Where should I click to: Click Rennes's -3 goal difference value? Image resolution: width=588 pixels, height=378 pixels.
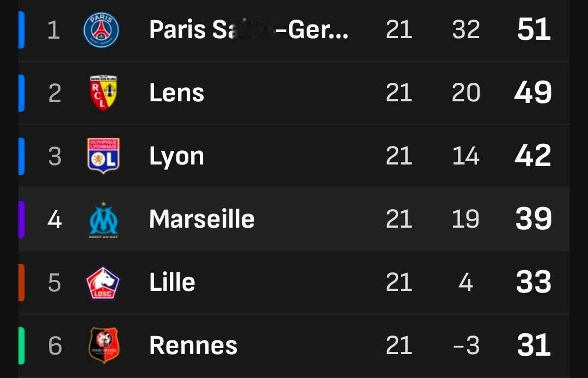point(466,345)
